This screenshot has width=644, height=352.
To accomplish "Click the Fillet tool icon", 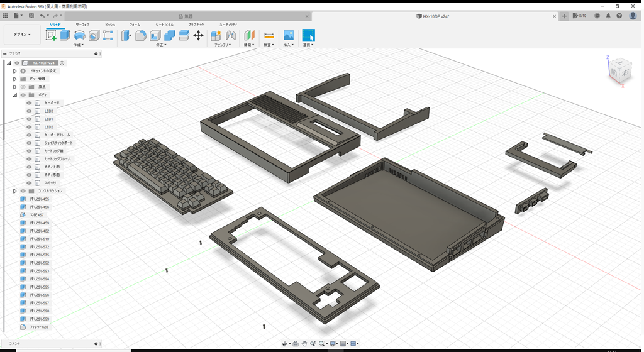I will pyautogui.click(x=141, y=35).
